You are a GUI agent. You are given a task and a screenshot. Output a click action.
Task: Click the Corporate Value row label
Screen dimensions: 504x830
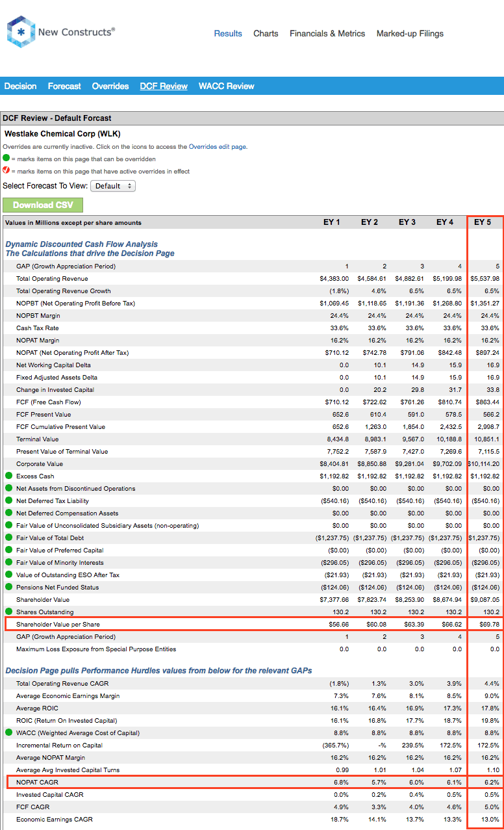[x=40, y=464]
